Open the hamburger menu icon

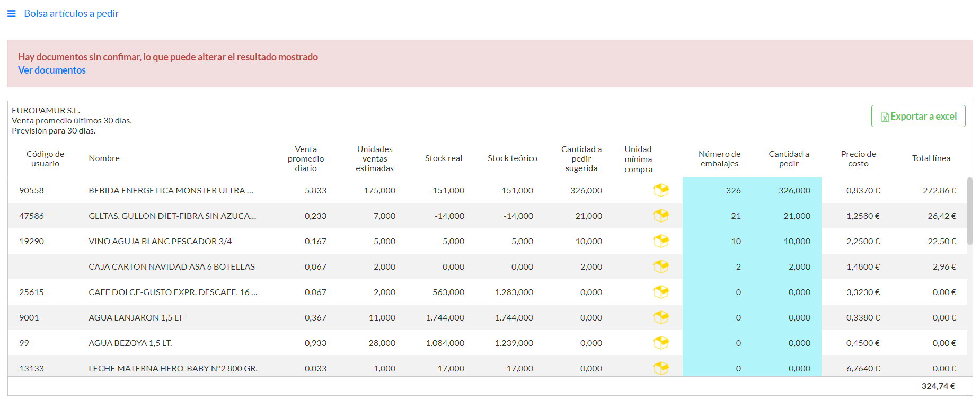[x=12, y=14]
